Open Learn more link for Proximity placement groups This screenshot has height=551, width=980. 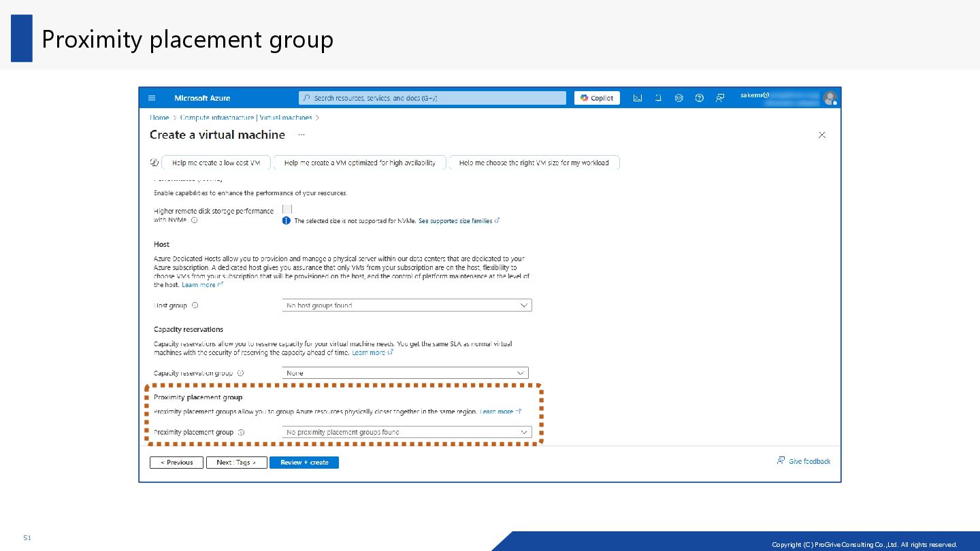(500, 412)
